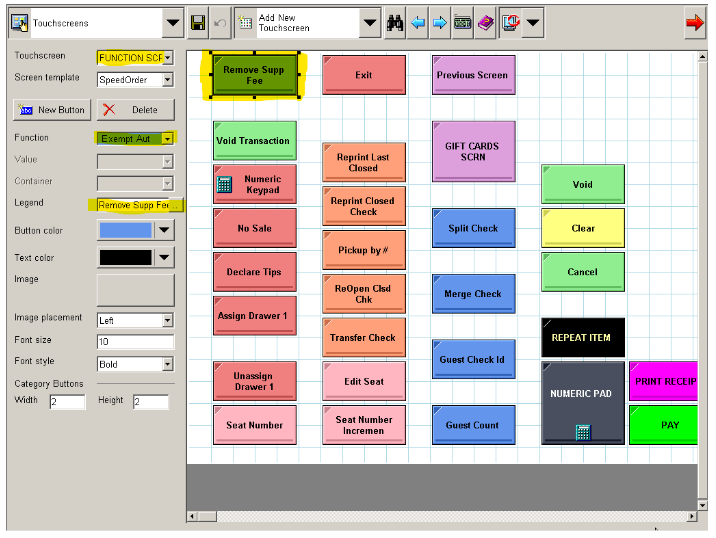Open the Function dropdown list

(x=167, y=139)
